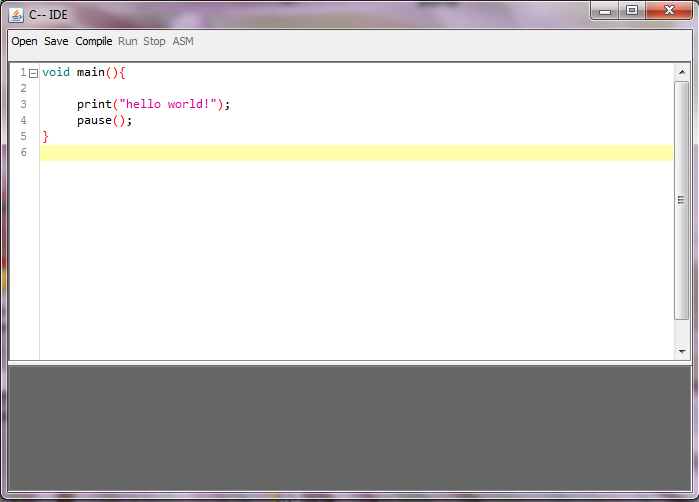Screen dimensions: 699x502
Task: Click the Run toolbar button
Action: pyautogui.click(x=128, y=42)
